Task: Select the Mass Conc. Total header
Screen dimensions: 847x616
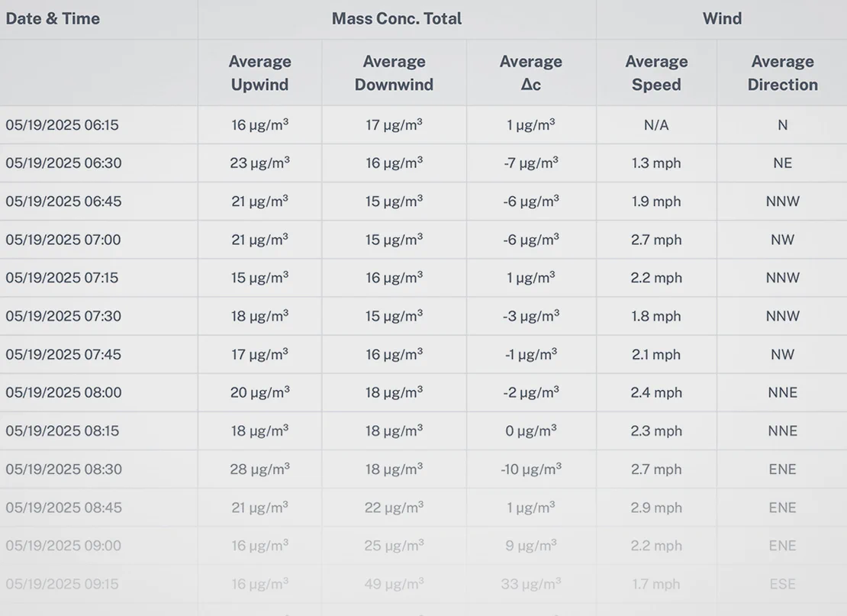Action: (397, 18)
